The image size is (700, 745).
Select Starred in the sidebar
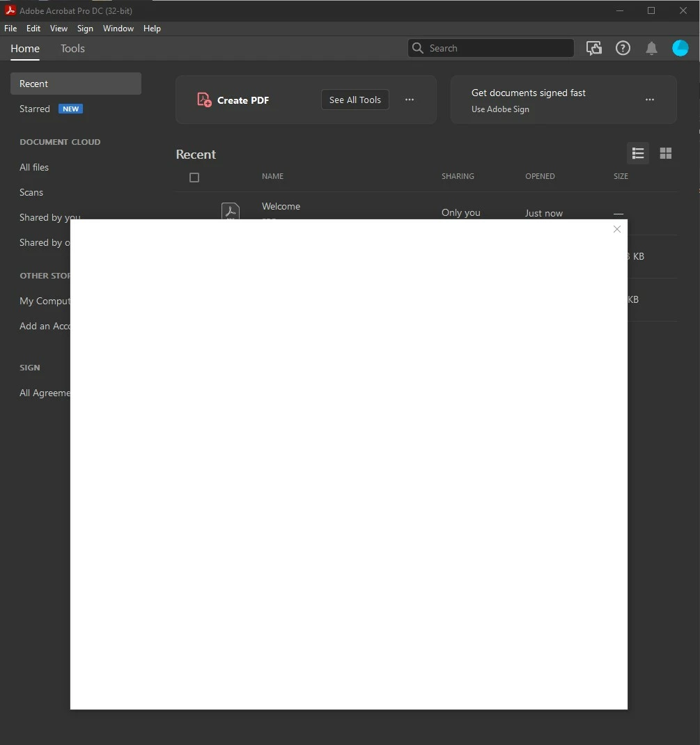pyautogui.click(x=35, y=109)
